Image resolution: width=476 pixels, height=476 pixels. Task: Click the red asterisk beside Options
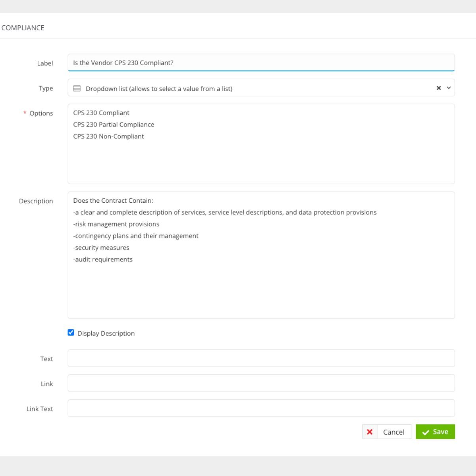click(25, 113)
